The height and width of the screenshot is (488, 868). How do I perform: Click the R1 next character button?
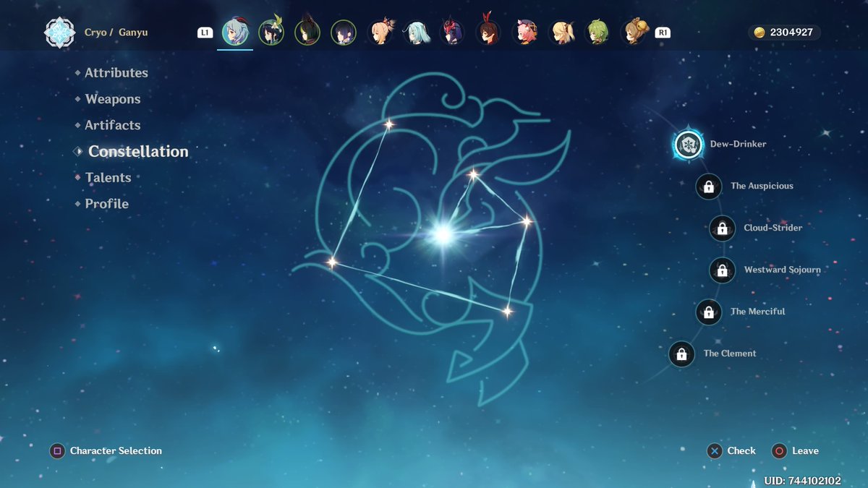tap(663, 33)
